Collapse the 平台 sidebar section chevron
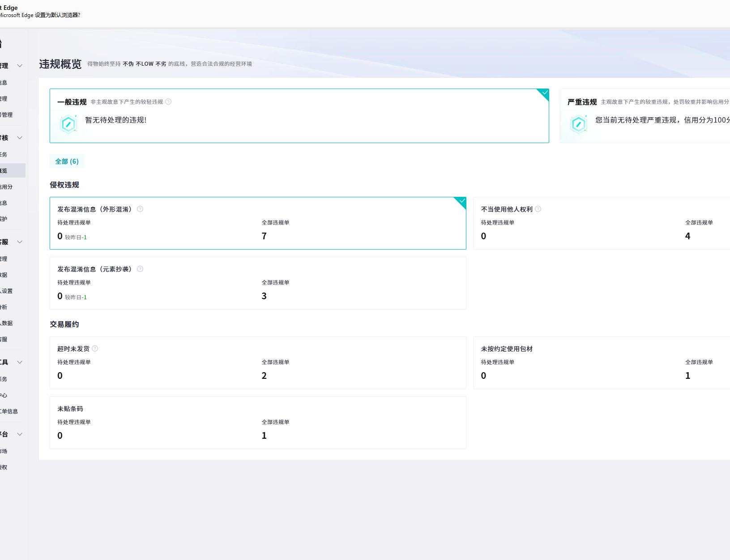 coord(20,434)
